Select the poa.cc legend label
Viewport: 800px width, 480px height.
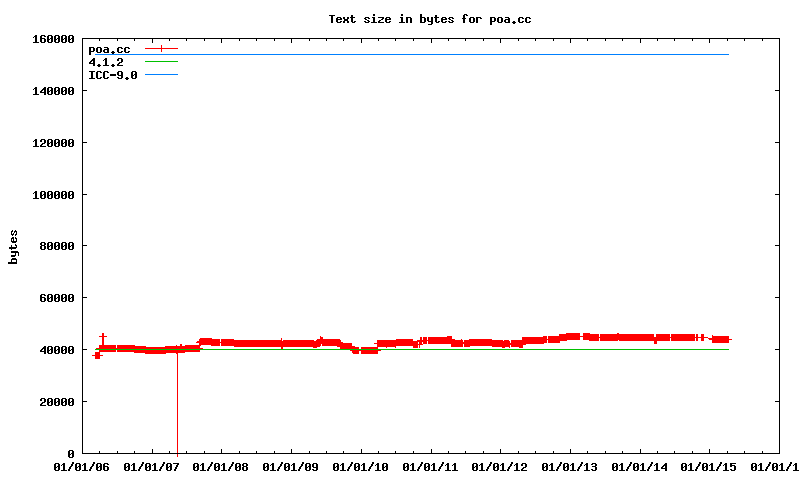tap(108, 49)
